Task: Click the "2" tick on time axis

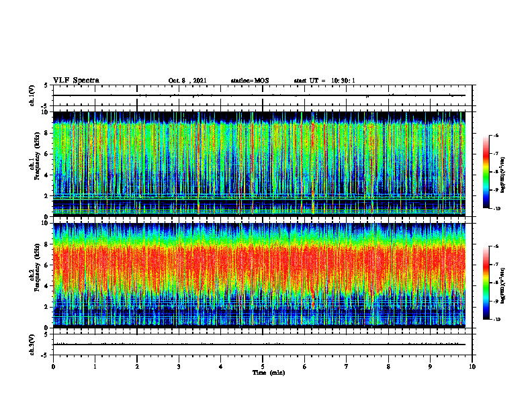Action: point(137,367)
